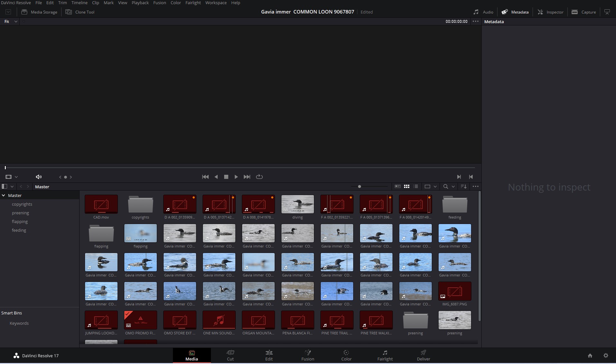Open viewer options three-dot menu
Image resolution: width=616 pixels, height=364 pixels.
[475, 21]
